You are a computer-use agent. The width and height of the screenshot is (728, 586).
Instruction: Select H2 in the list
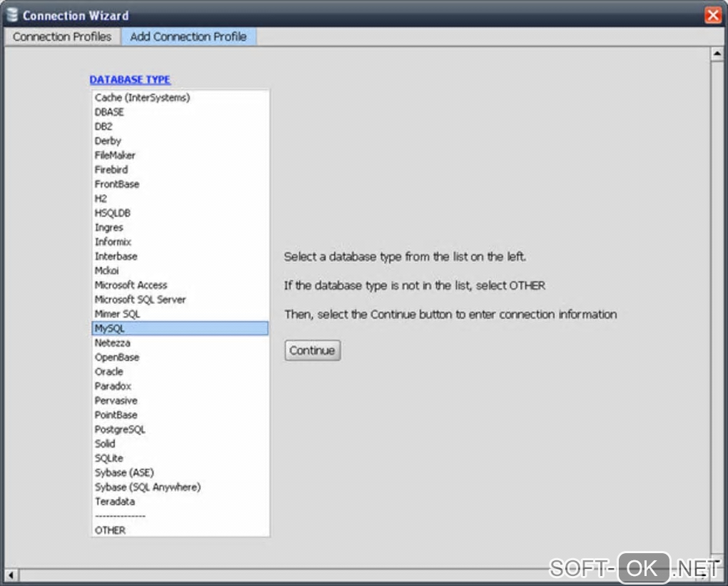[x=180, y=198]
